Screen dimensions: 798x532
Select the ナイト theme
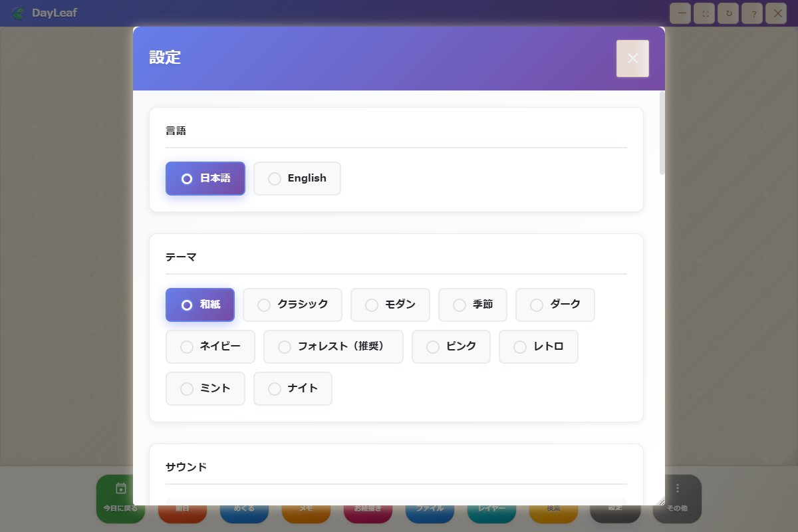coord(293,388)
